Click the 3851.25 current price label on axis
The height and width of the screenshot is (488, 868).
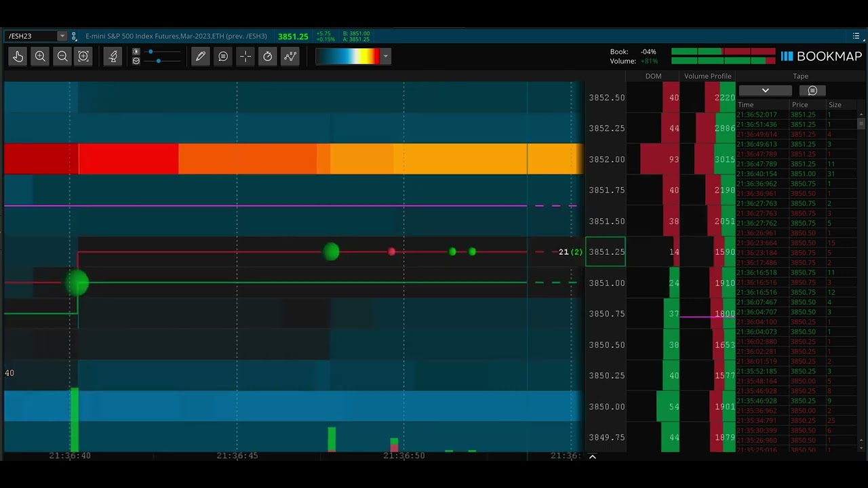click(606, 252)
